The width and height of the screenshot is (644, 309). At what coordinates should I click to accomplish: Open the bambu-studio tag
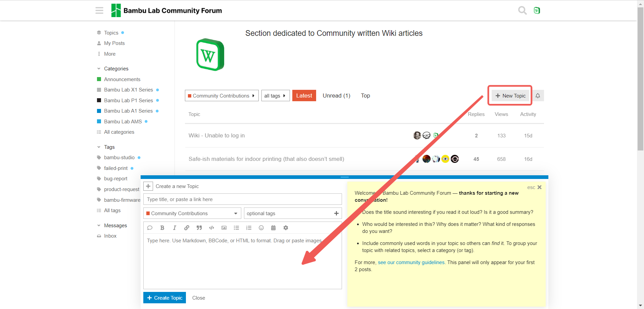pyautogui.click(x=119, y=158)
